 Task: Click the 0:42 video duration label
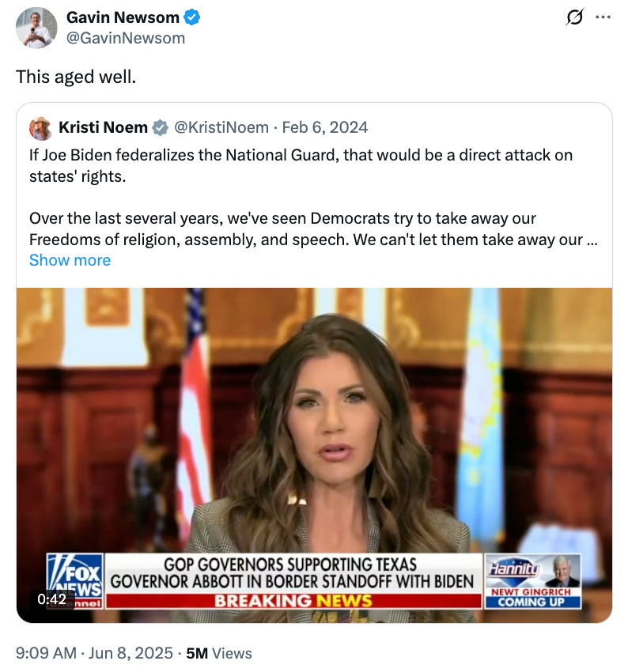[51, 598]
